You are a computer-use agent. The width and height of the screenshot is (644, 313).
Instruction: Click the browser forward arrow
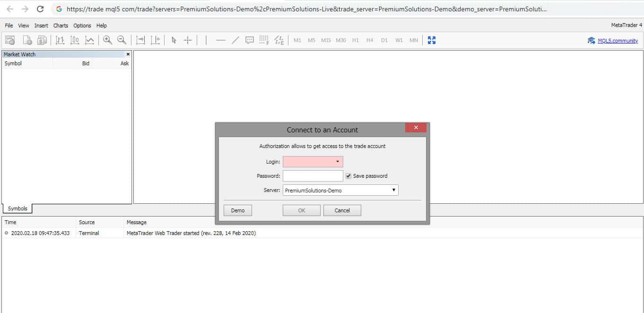pos(25,9)
